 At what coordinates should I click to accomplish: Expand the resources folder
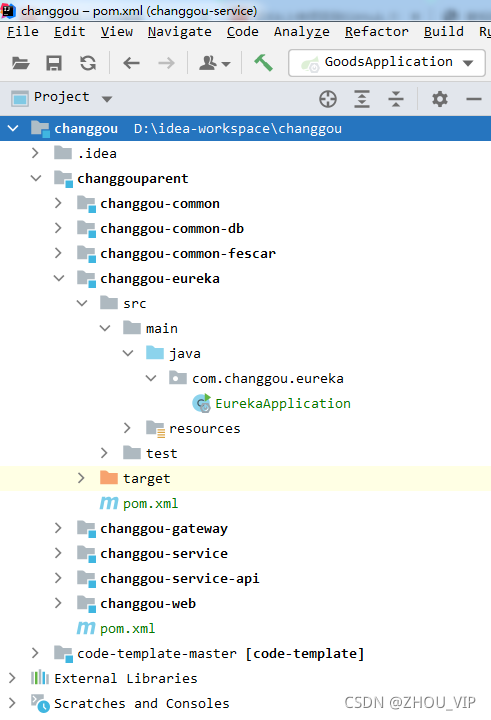click(127, 428)
